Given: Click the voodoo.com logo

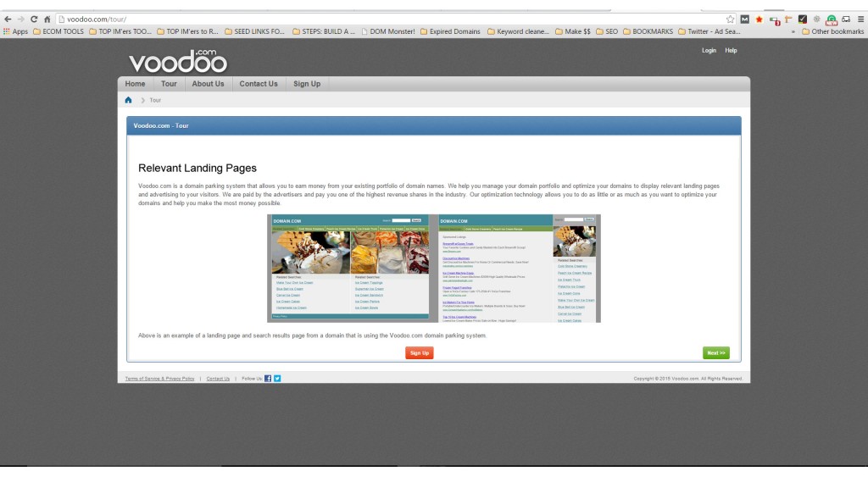Looking at the screenshot, I should pyautogui.click(x=178, y=61).
